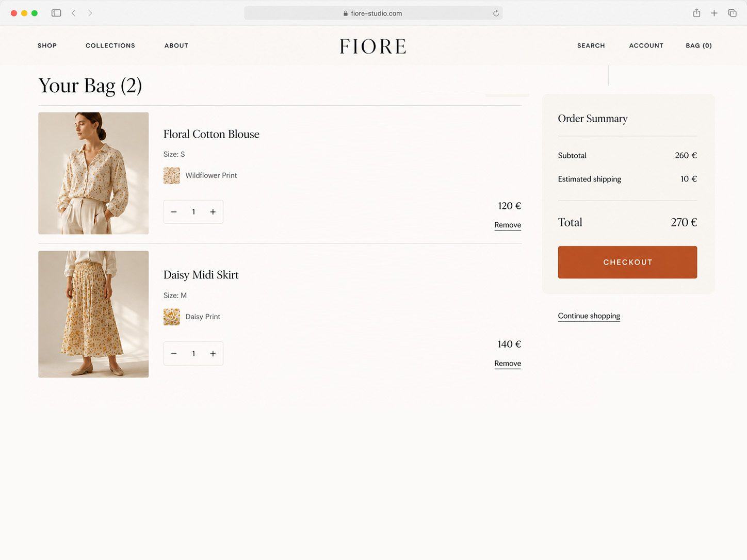Increase the Floral Cotton Blouse quantity
747x560 pixels.
point(213,212)
